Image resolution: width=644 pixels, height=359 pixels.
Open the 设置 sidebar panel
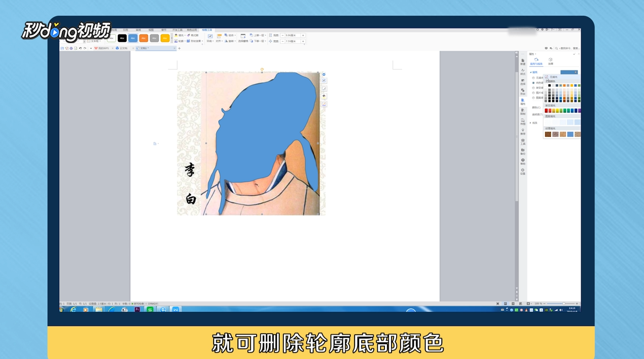coord(523,171)
